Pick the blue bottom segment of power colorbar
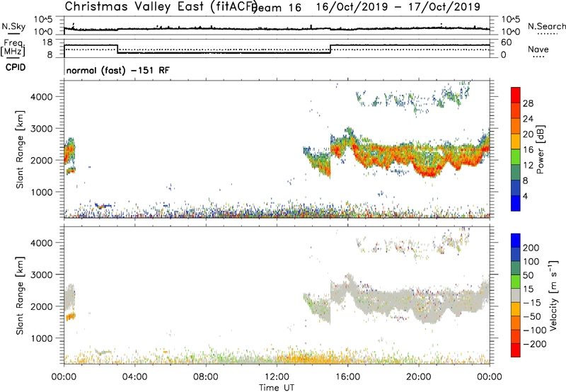This screenshot has height=392, width=566. 516,203
